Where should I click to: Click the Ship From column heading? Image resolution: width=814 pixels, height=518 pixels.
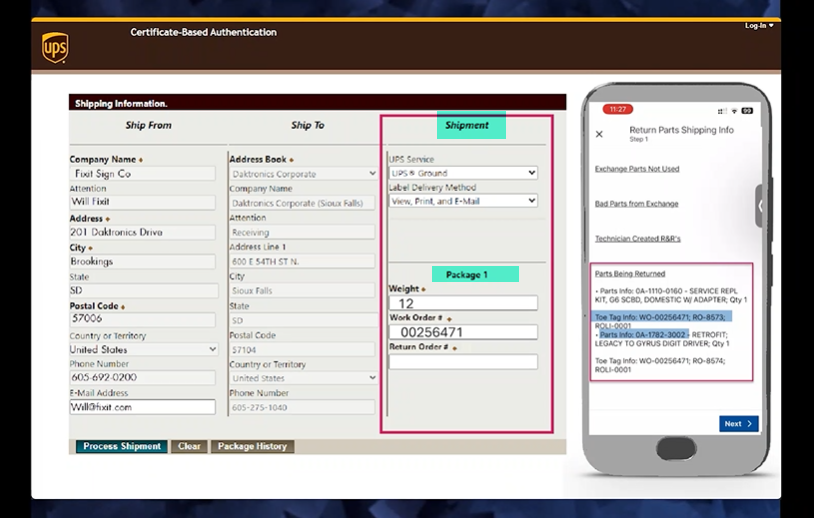point(148,125)
